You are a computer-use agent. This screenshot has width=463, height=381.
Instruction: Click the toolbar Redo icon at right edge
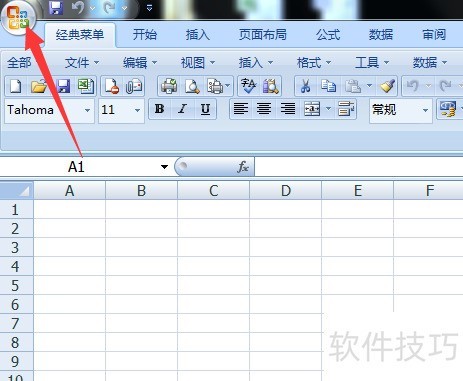[445, 86]
